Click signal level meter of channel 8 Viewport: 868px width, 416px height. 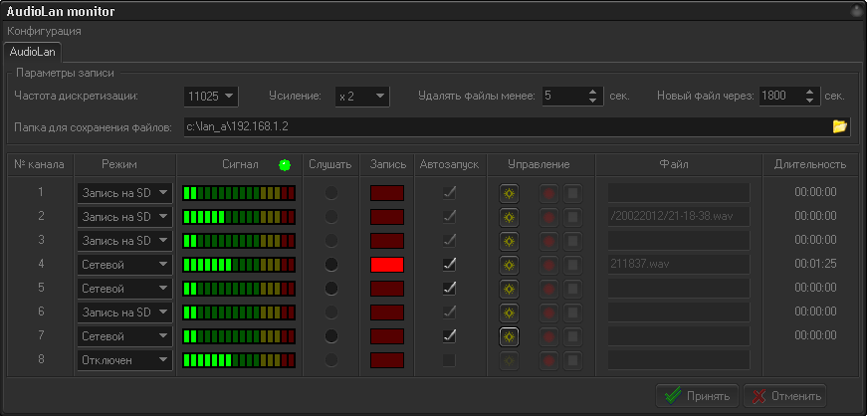tap(239, 360)
